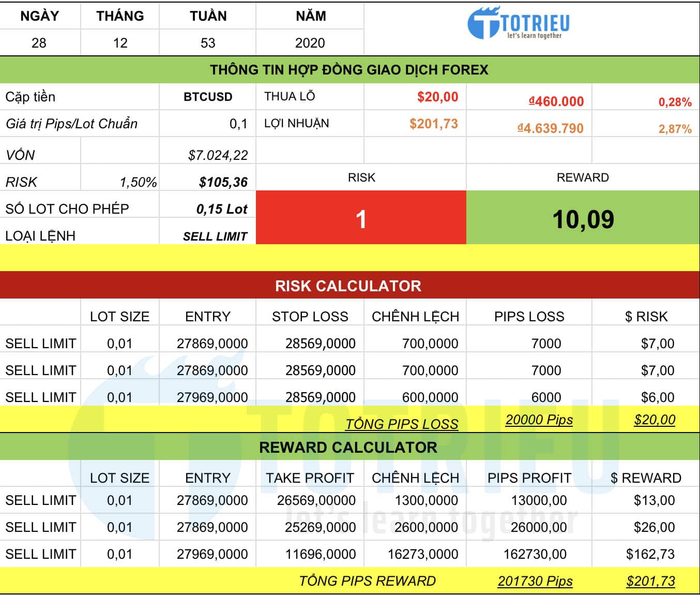Select the PIPS PROFIT column header
The image size is (700, 595).
(529, 478)
